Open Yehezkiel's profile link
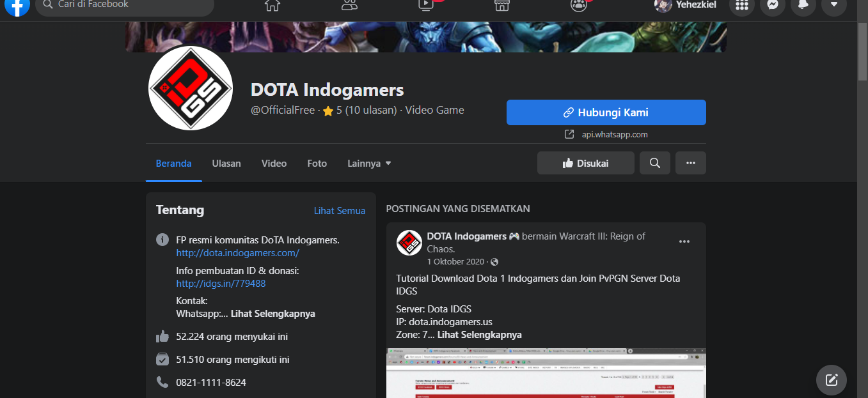Viewport: 868px width, 398px height. (685, 5)
